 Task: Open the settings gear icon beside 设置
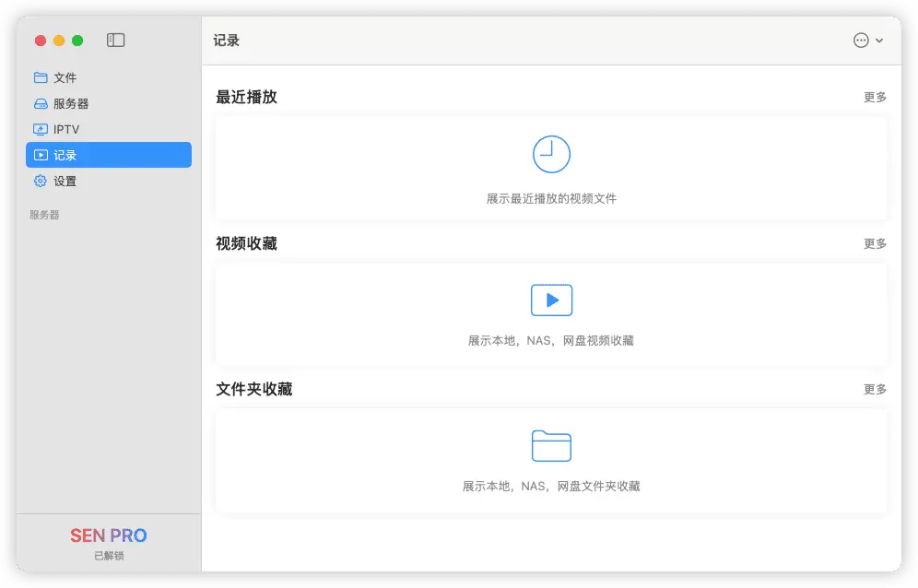(40, 181)
